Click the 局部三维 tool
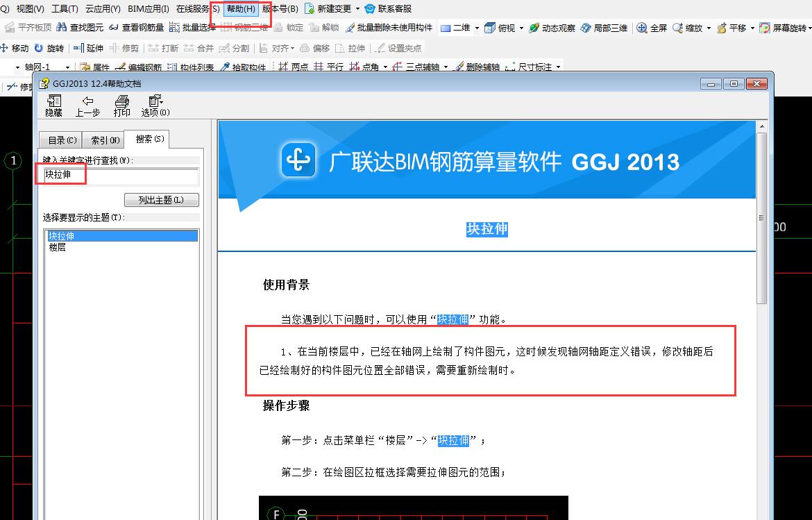Image resolution: width=812 pixels, height=520 pixels. point(604,28)
